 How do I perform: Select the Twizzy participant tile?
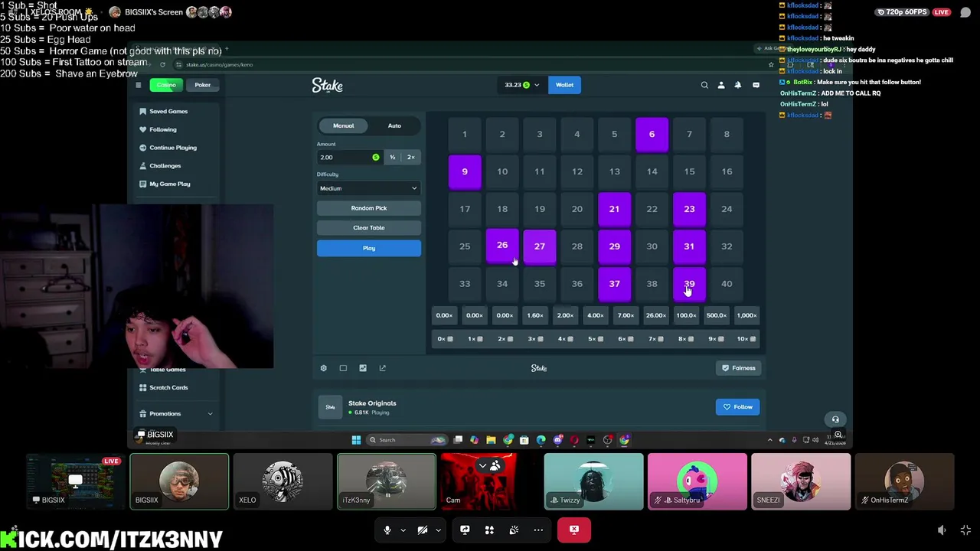593,481
